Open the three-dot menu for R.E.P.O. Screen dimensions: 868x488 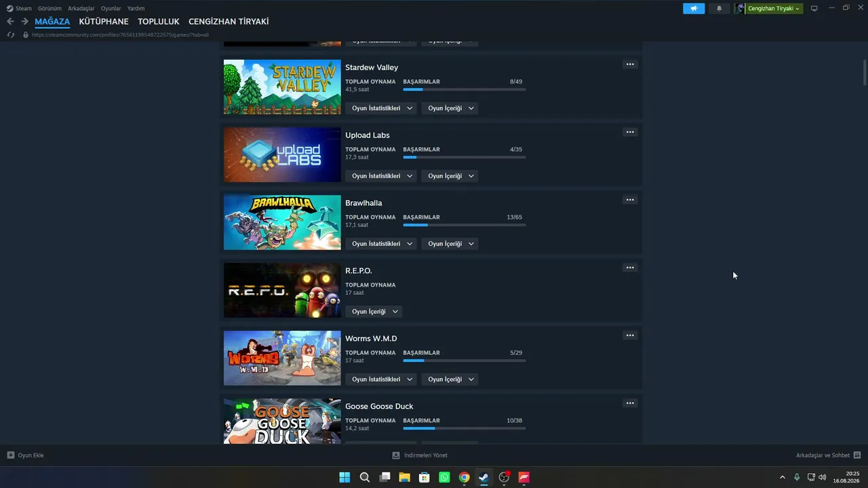[630, 268]
